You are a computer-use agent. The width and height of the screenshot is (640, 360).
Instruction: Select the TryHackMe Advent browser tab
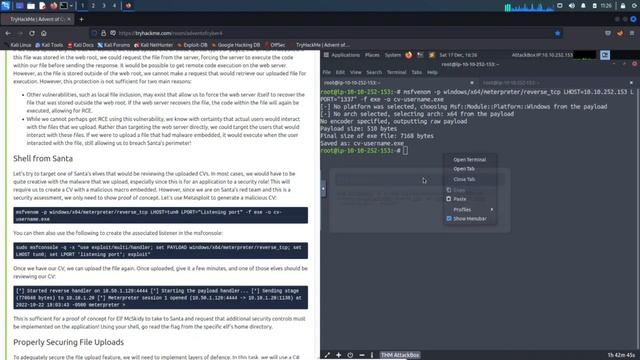click(37, 19)
